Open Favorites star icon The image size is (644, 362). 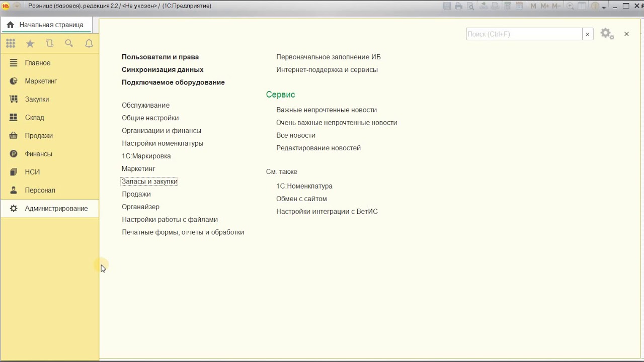coord(30,44)
